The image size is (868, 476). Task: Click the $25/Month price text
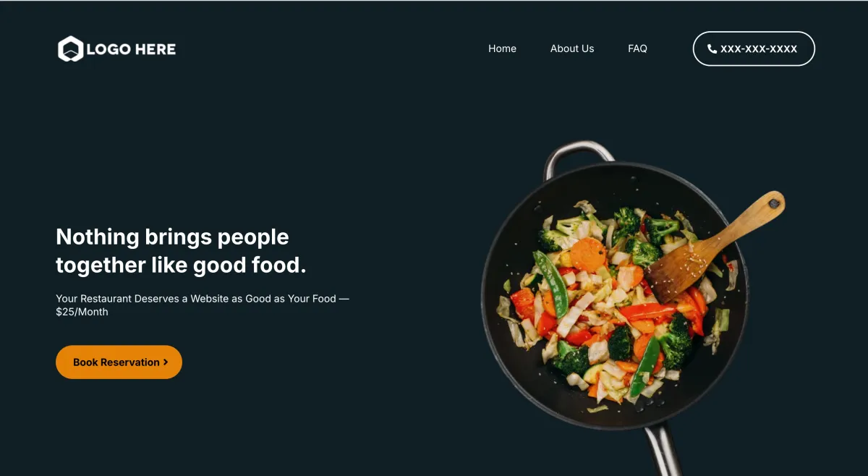(82, 312)
